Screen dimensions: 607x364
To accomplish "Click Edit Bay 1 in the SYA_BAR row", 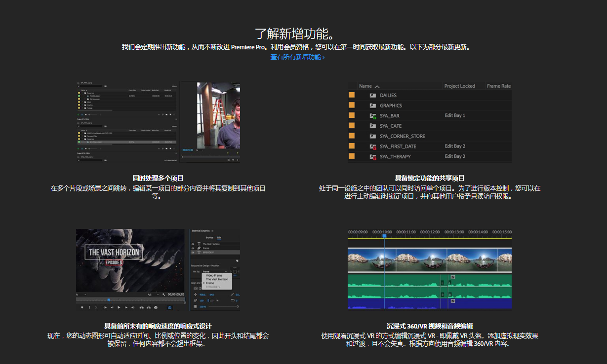I will pyautogui.click(x=455, y=115).
